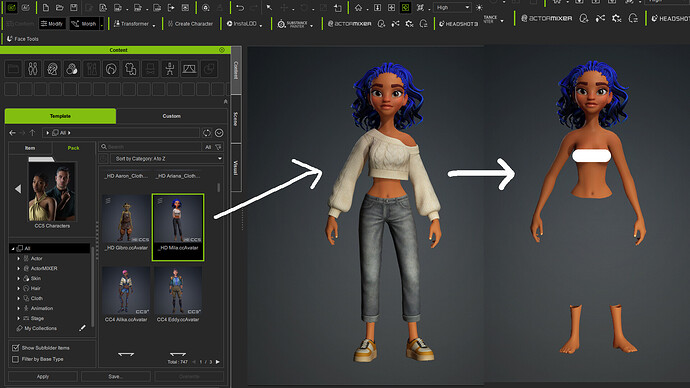Click the left ActorMixer shuffle icon
The width and height of the screenshot is (690, 388).
(396, 24)
